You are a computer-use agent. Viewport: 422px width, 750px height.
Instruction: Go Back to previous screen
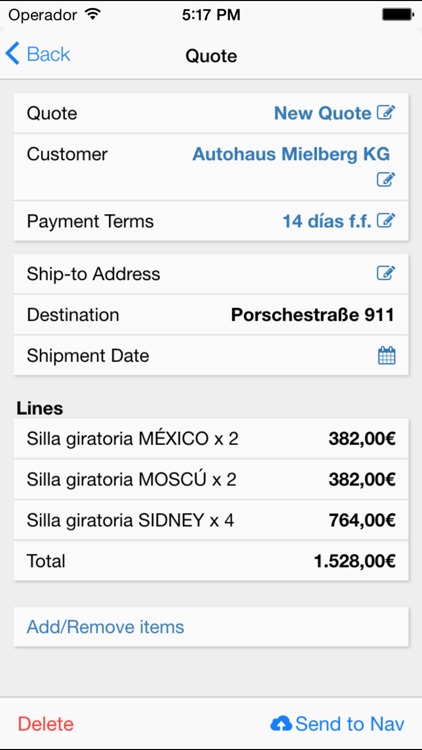(38, 54)
